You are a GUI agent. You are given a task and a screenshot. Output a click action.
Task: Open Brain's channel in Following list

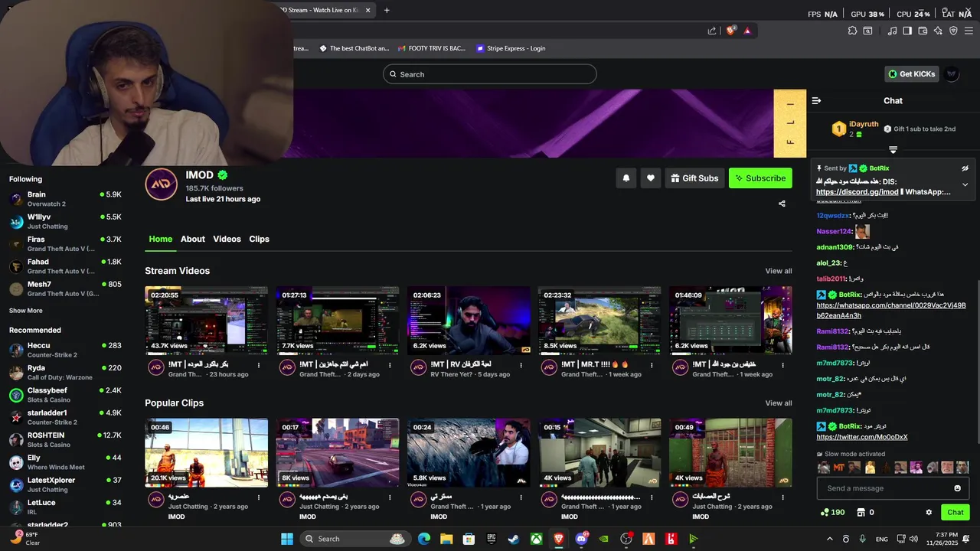click(x=65, y=199)
